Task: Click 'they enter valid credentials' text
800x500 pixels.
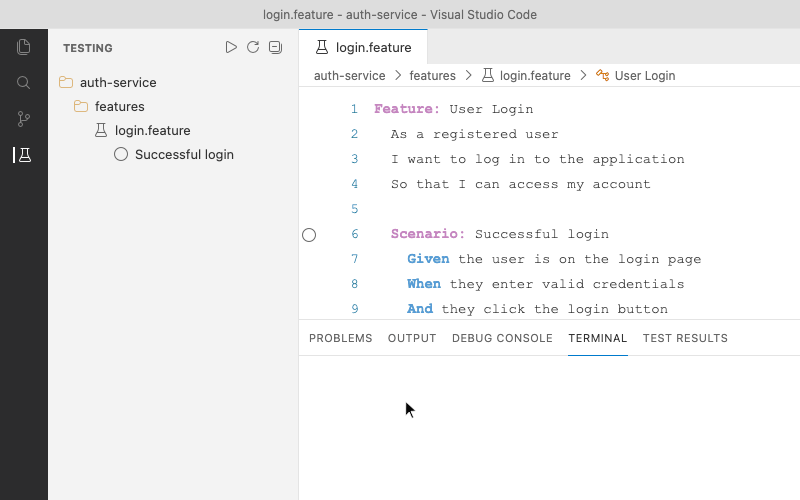Action: click(567, 284)
